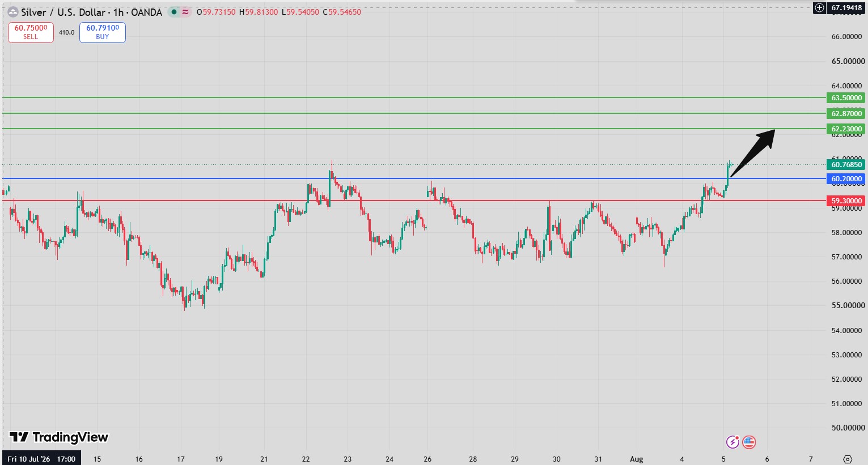Select the green 62.87000 price line label
Screen dimensions: 868x465
(x=846, y=114)
